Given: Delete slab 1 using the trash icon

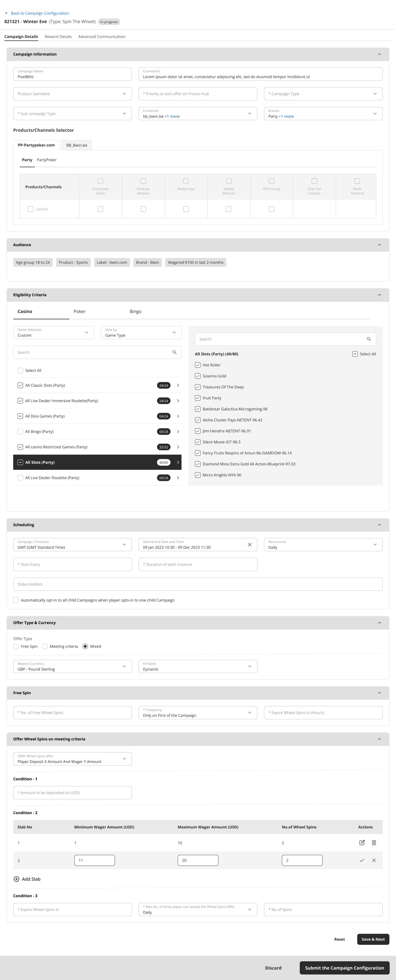Looking at the screenshot, I should click(x=374, y=843).
